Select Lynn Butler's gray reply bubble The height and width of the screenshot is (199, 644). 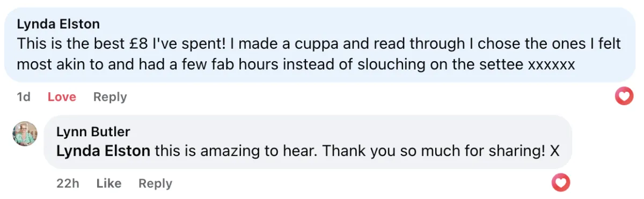(308, 142)
